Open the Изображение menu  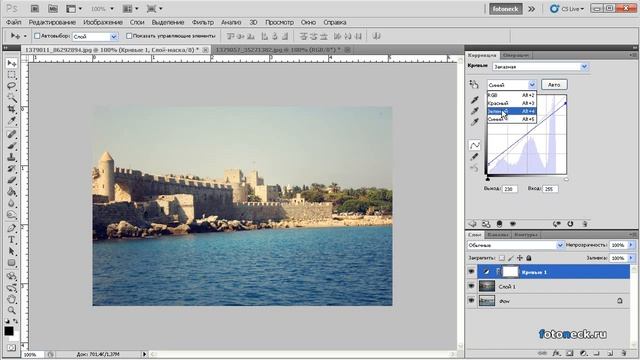click(103, 22)
